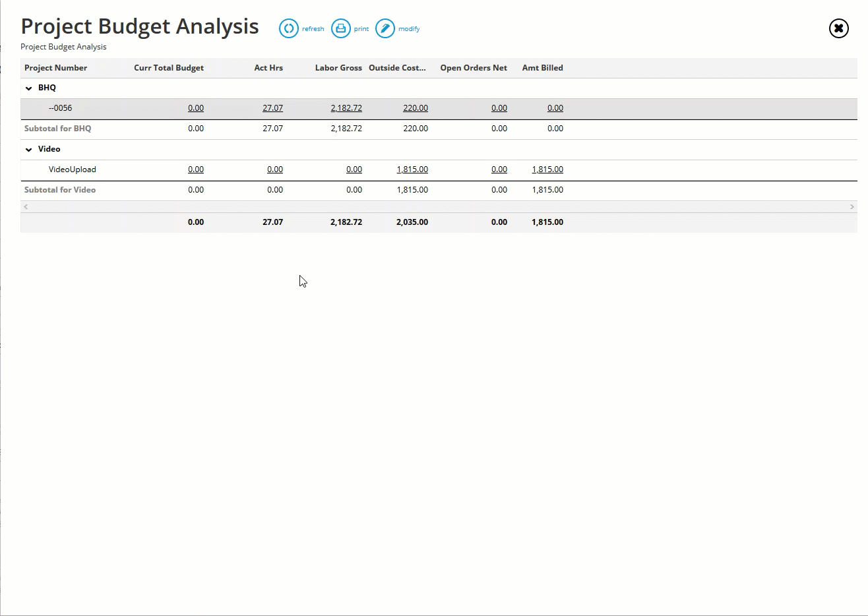868x616 pixels.
Task: Click the horizontal scrollbar left arrow
Action: (x=26, y=207)
